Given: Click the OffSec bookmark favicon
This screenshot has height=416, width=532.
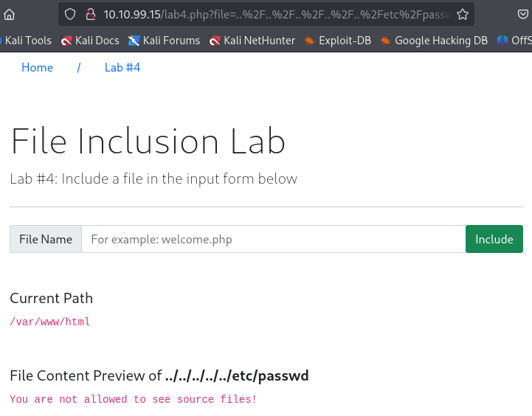Looking at the screenshot, I should (502, 41).
